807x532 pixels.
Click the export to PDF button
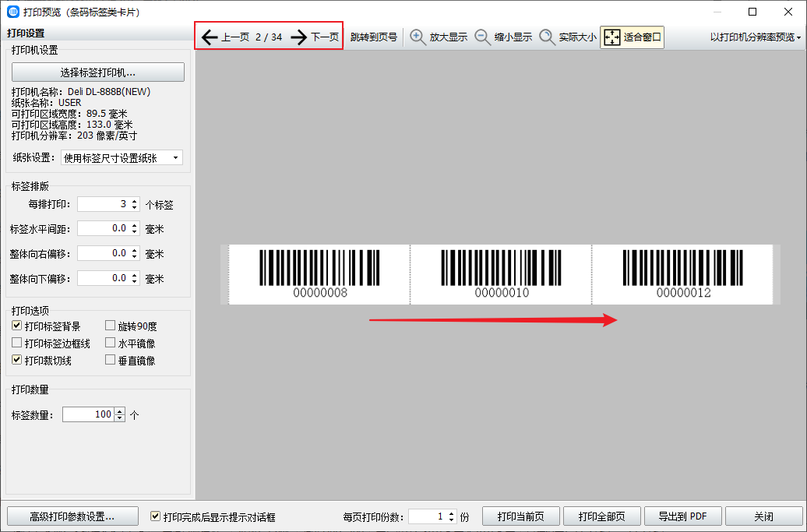point(683,516)
